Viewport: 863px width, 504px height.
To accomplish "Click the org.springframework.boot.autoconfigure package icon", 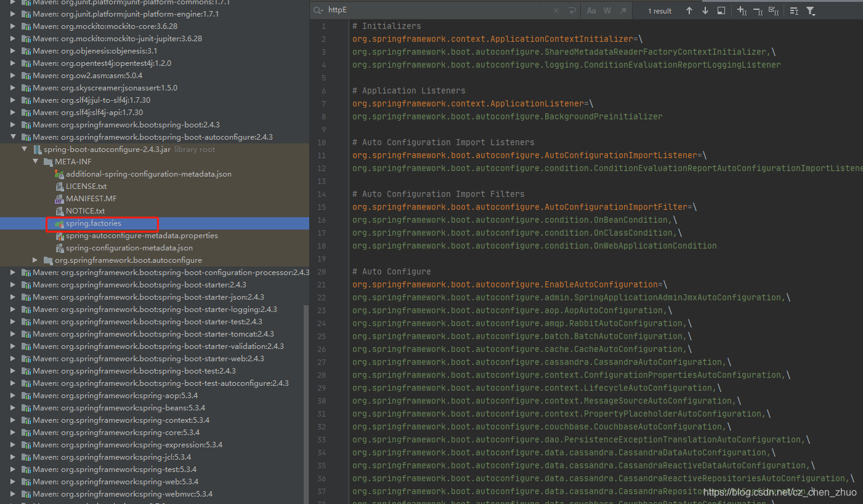I will (x=48, y=260).
